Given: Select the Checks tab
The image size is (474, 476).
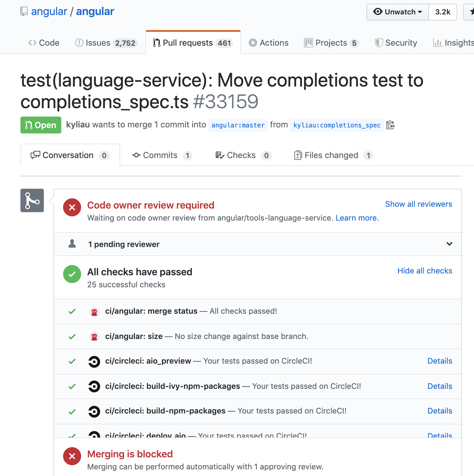Looking at the screenshot, I should click(244, 155).
